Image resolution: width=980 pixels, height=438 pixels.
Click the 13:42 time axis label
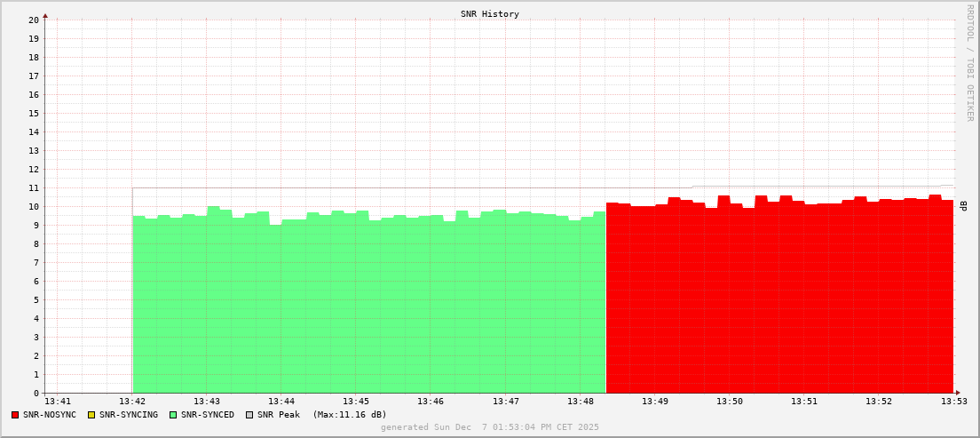point(132,402)
